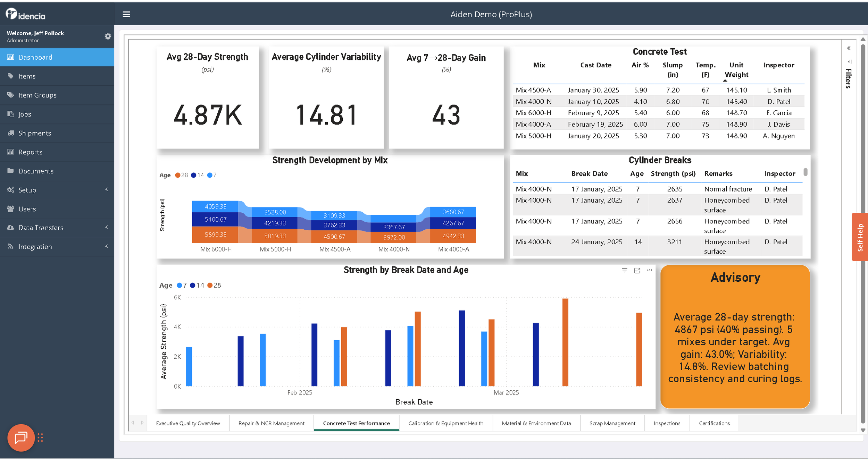Click the filter icon on Strength chart
This screenshot has height=459, width=868.
point(624,270)
